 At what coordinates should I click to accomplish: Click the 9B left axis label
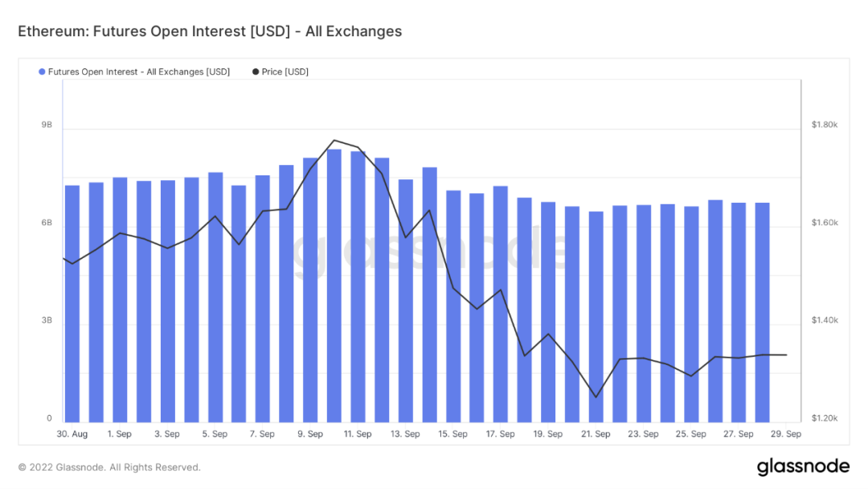point(47,125)
